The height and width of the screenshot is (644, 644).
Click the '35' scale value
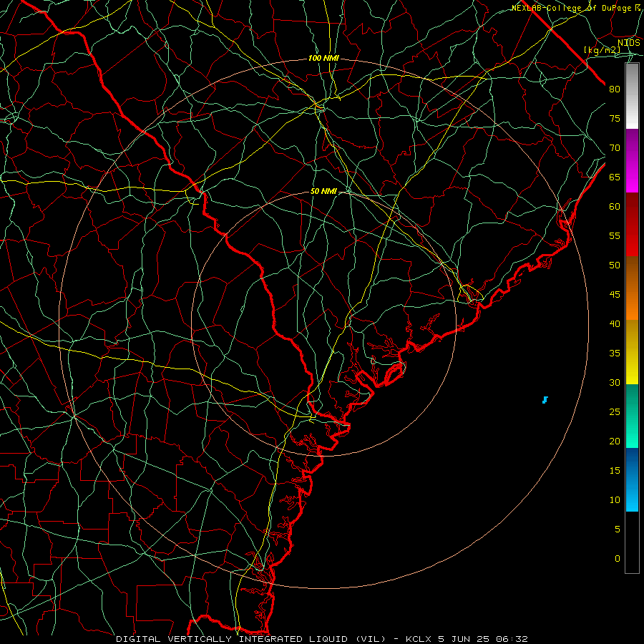pos(615,353)
